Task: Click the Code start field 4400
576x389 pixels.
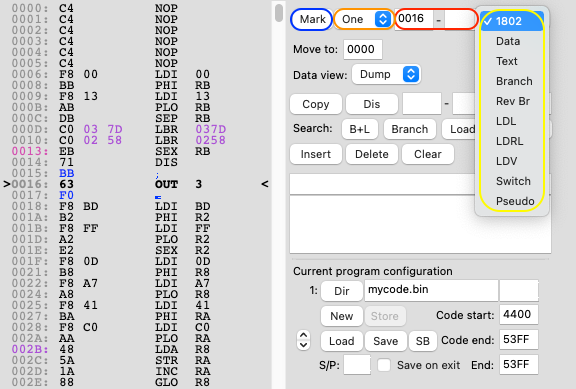Action: [519, 314]
